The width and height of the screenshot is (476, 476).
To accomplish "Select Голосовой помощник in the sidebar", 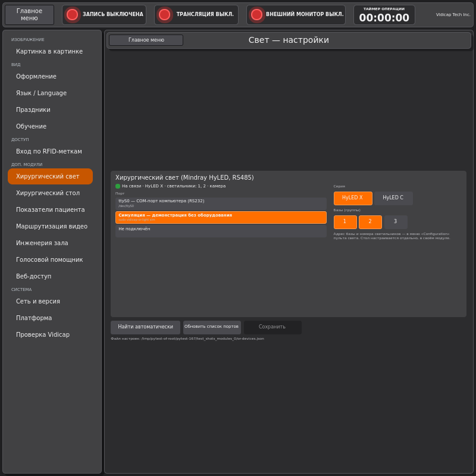I will tap(50, 260).
